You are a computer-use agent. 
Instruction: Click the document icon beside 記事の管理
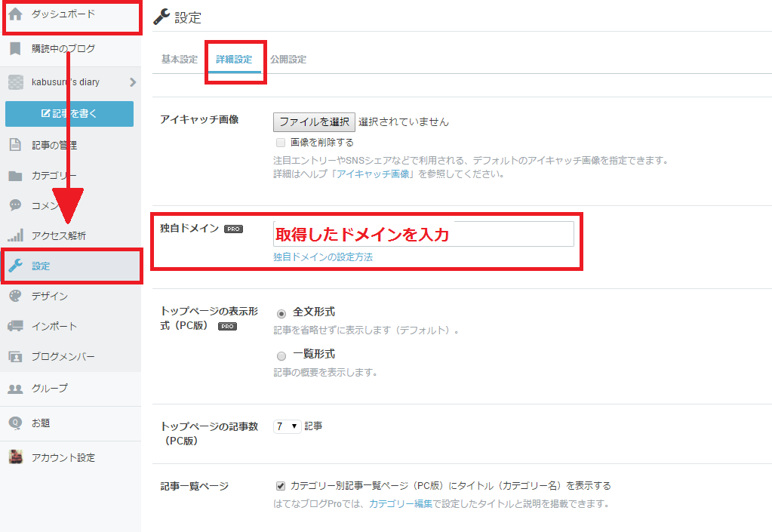[15, 145]
